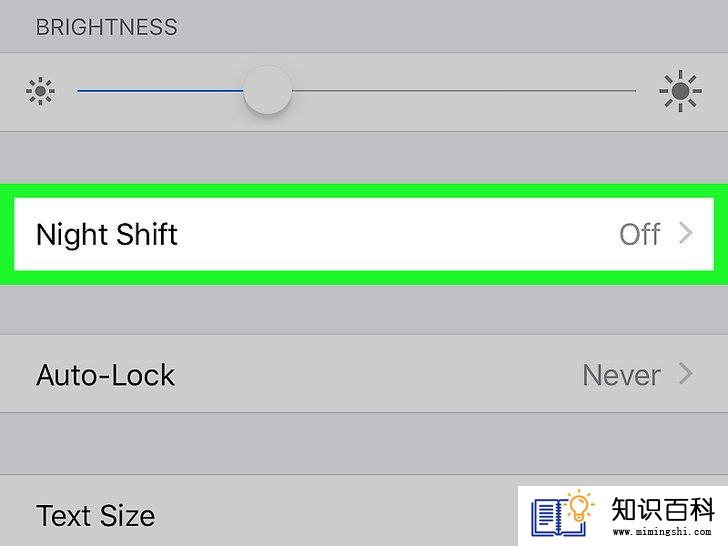The width and height of the screenshot is (728, 546).
Task: Click the lightbulb icon in the watermark
Action: [x=579, y=507]
